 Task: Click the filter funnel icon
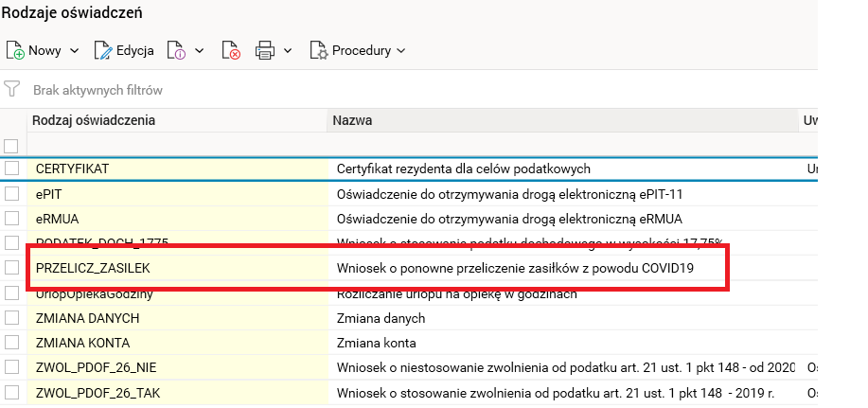(12, 90)
